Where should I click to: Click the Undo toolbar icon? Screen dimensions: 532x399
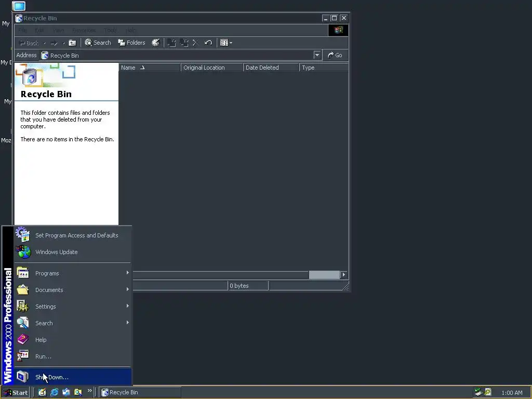tap(208, 43)
